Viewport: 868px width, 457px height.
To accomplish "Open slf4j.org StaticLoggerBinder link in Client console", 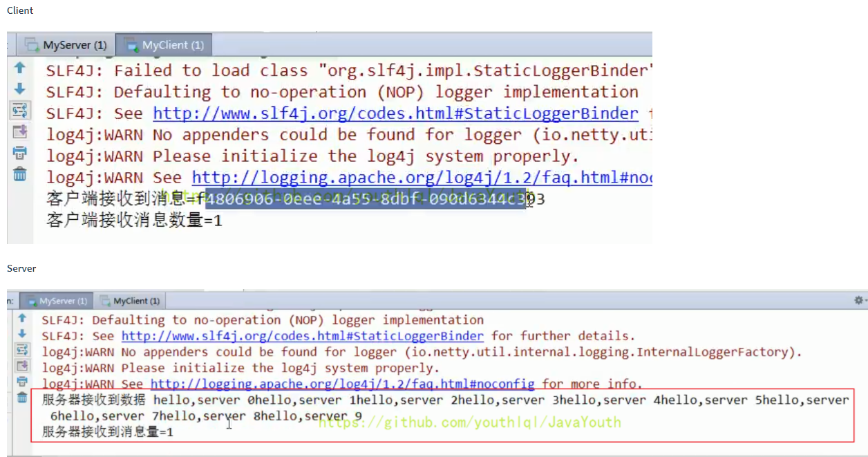I will pyautogui.click(x=395, y=113).
